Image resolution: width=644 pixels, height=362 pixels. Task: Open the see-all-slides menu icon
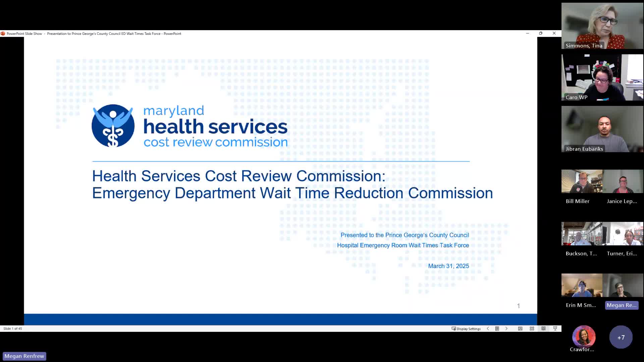[497, 329]
